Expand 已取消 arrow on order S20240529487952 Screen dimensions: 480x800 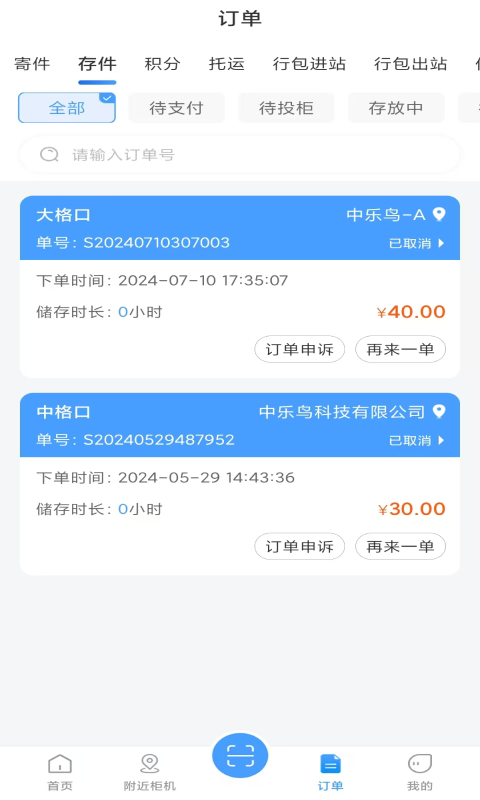[x=441, y=440]
